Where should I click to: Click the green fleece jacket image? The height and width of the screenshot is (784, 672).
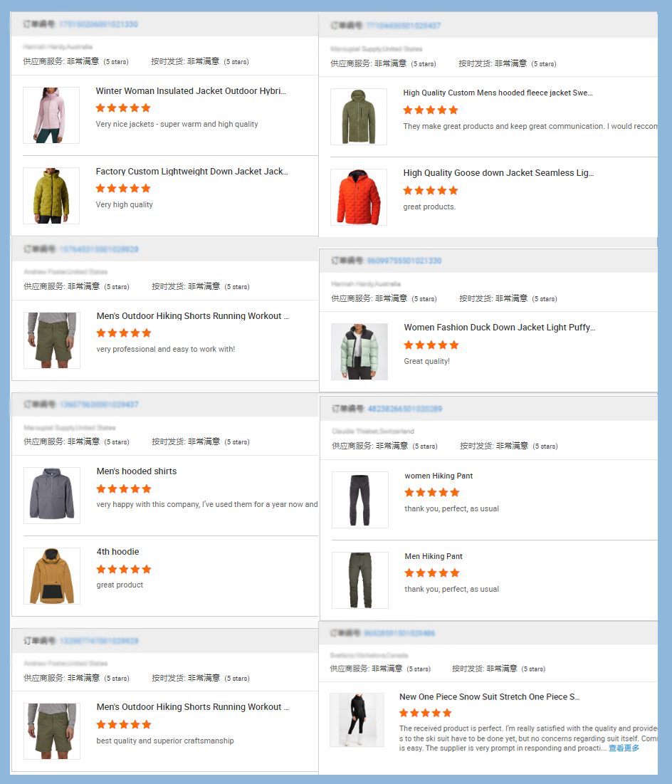click(359, 117)
